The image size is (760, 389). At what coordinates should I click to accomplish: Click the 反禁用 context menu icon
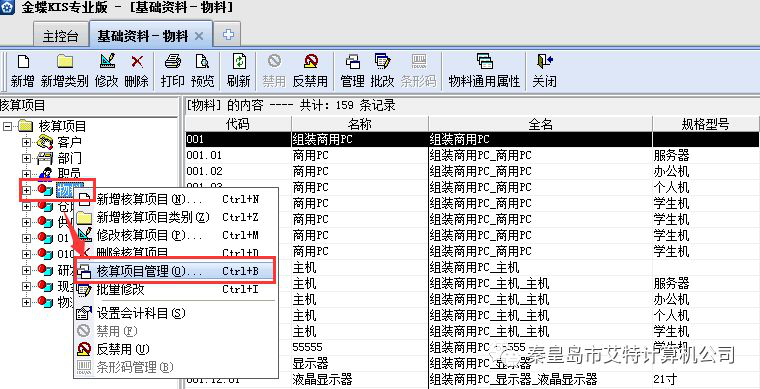84,349
